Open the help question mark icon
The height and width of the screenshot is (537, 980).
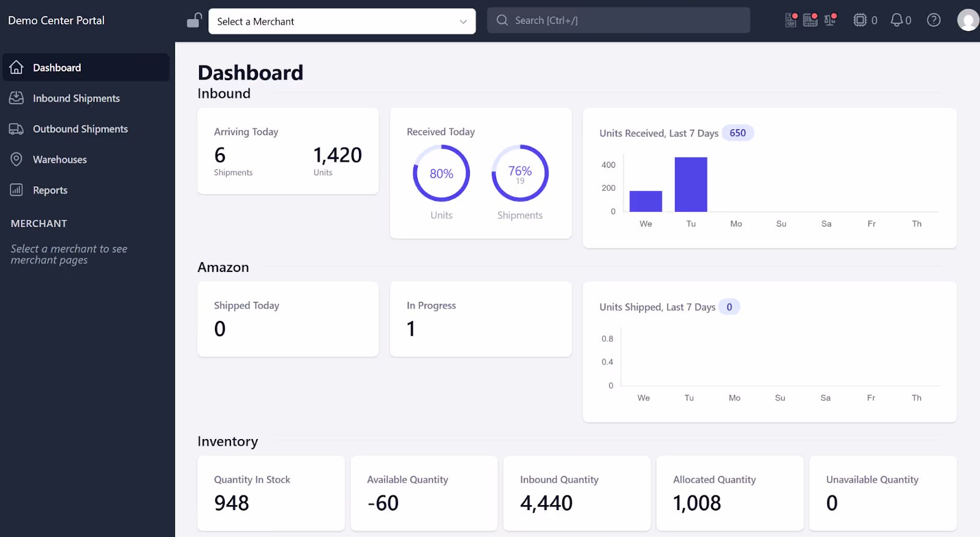[933, 20]
